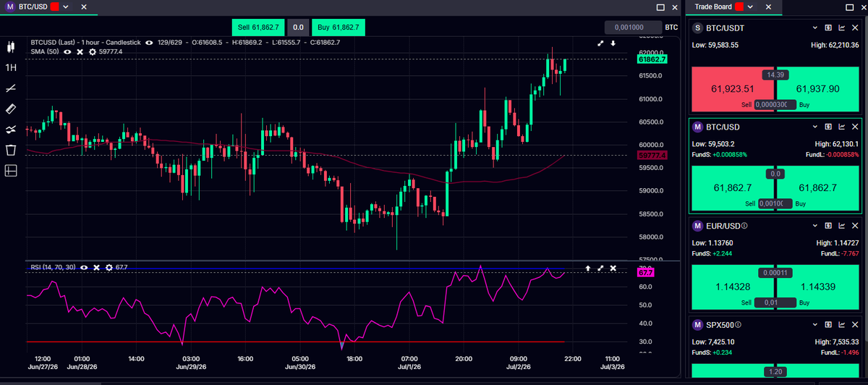Delete drawings with the trash icon
Viewport: 868px width, 385px height.
[10, 150]
